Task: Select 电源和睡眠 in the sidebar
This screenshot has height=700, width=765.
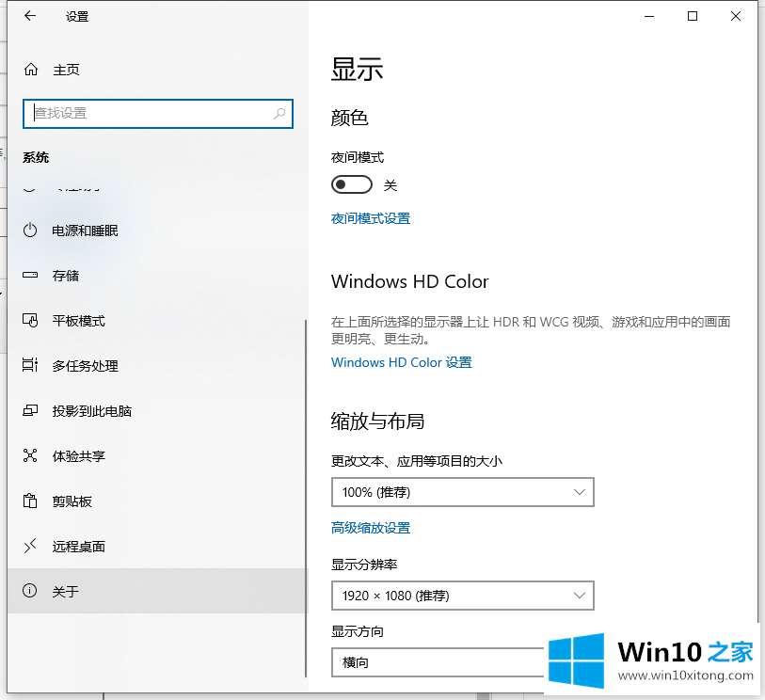Action: [156, 231]
